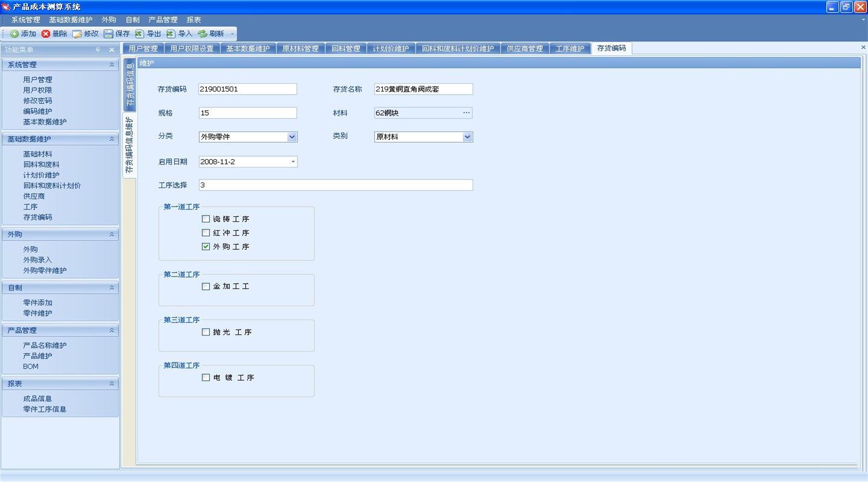This screenshot has width=868, height=482.
Task: Check the 红冲工序 checkbox
Action: coord(206,233)
